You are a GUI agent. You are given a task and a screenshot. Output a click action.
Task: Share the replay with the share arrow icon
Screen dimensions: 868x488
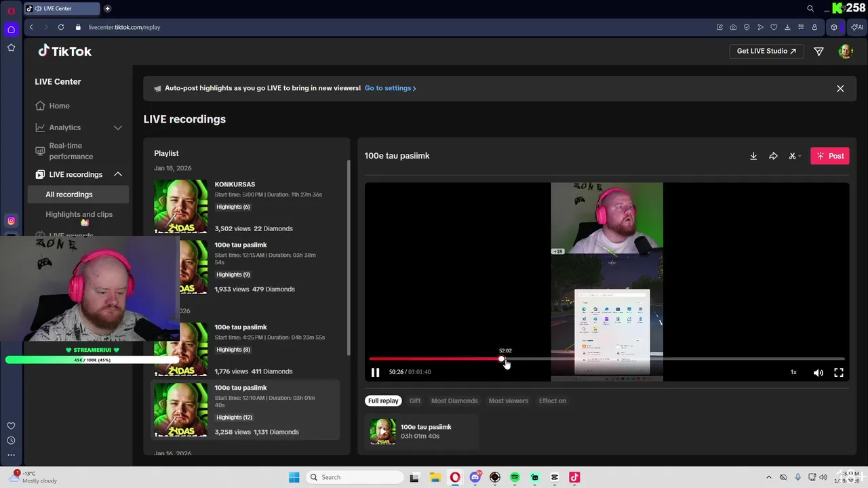tap(773, 156)
